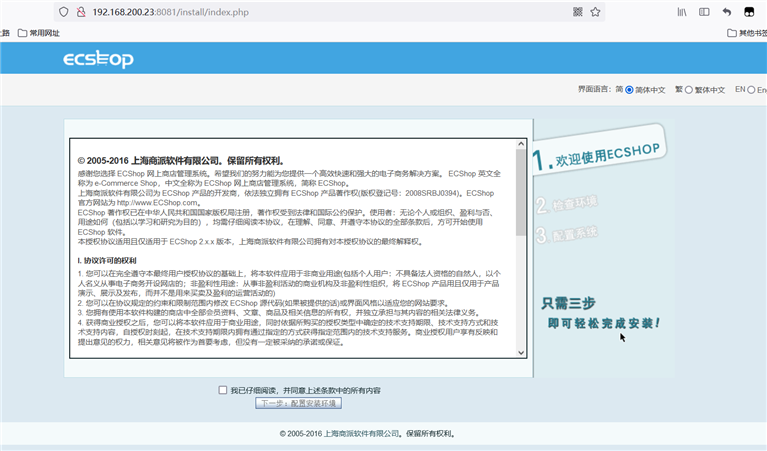The image size is (767, 451).
Task: Click the http://www.ECShop.com text
Action: (158, 203)
